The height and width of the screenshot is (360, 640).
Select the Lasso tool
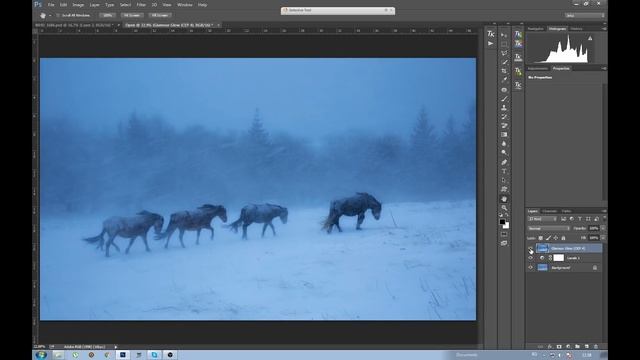504,53
